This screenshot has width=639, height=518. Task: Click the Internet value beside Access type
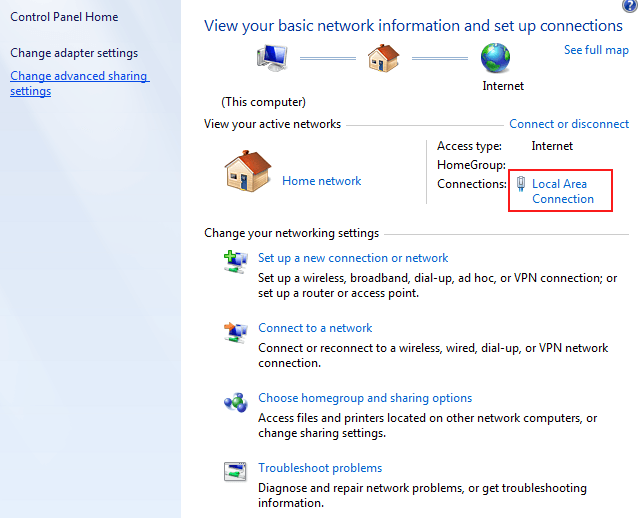tap(552, 146)
